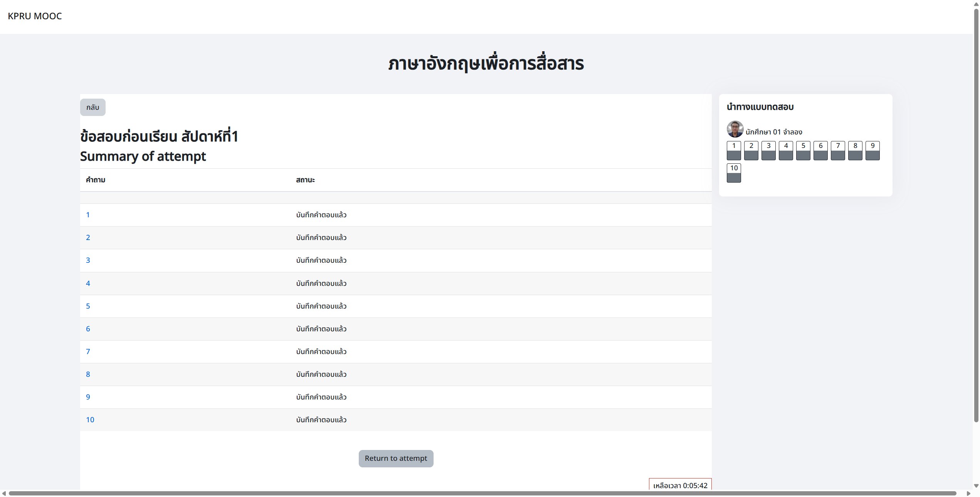
Task: Click the status text for question 10
Action: pyautogui.click(x=321, y=420)
